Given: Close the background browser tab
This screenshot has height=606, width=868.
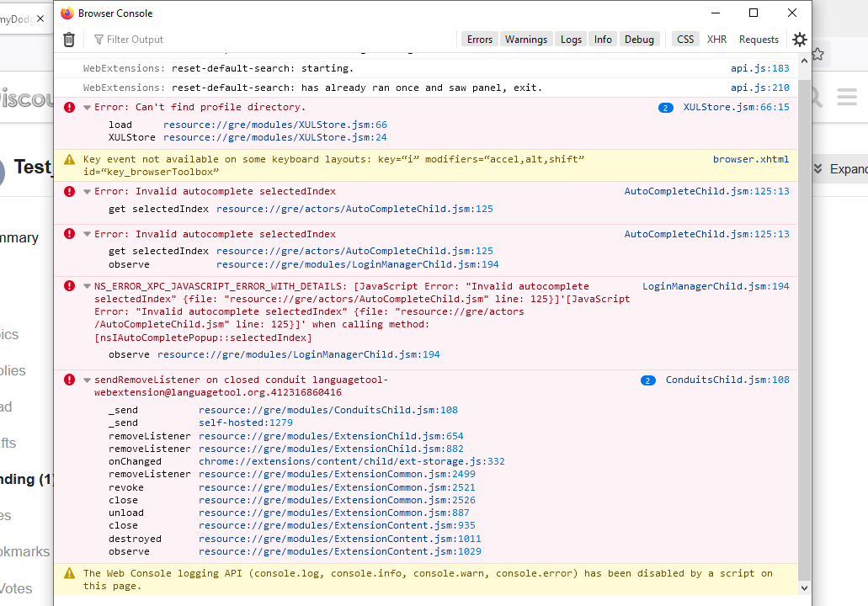Looking at the screenshot, I should click(x=40, y=19).
